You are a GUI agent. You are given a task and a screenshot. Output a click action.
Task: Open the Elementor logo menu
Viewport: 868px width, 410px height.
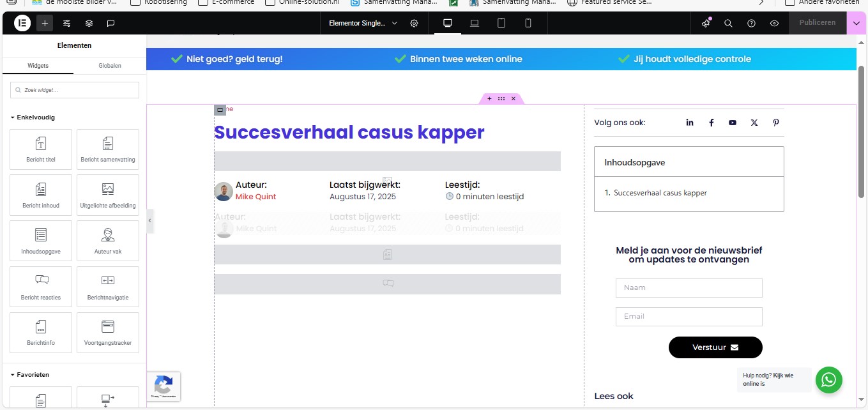click(22, 23)
